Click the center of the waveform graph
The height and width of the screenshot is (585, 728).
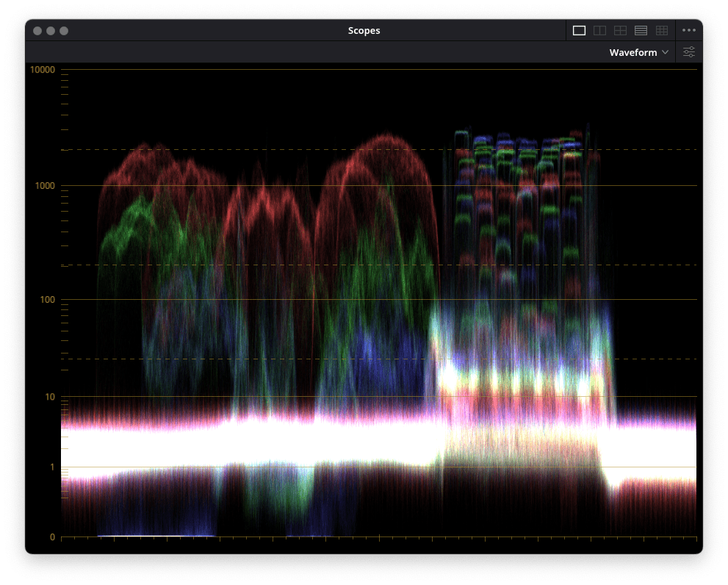pos(379,303)
